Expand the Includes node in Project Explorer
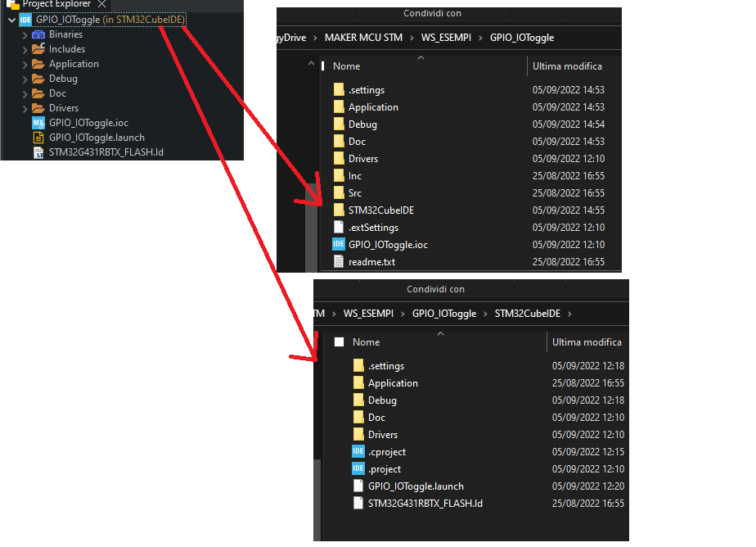This screenshot has height=547, width=756. click(25, 50)
